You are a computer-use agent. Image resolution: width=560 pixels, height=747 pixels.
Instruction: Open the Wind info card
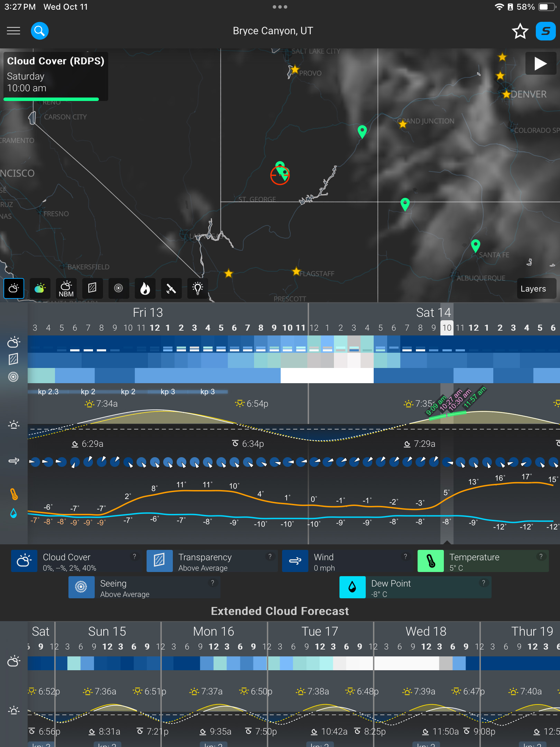click(x=347, y=562)
